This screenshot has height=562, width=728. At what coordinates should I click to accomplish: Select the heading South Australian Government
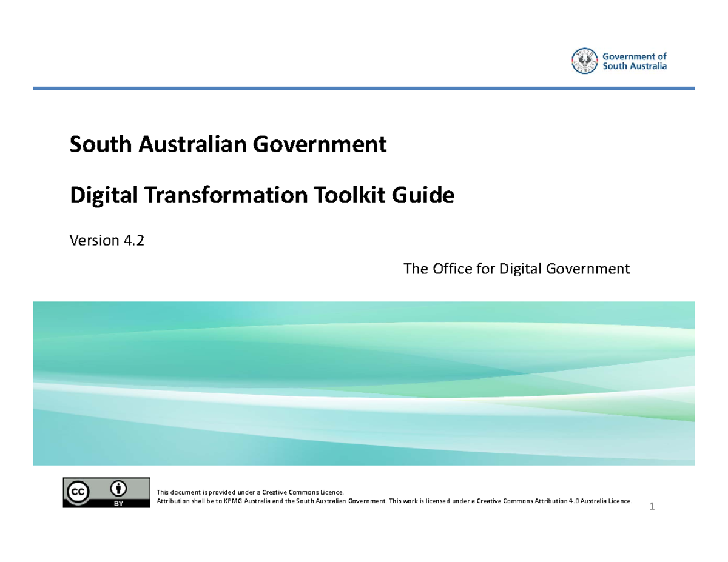[229, 144]
